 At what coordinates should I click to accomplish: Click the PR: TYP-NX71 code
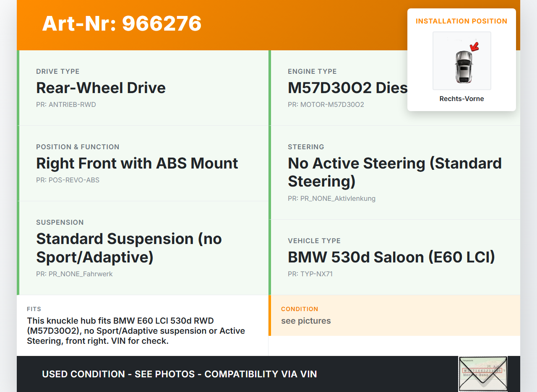(x=310, y=274)
